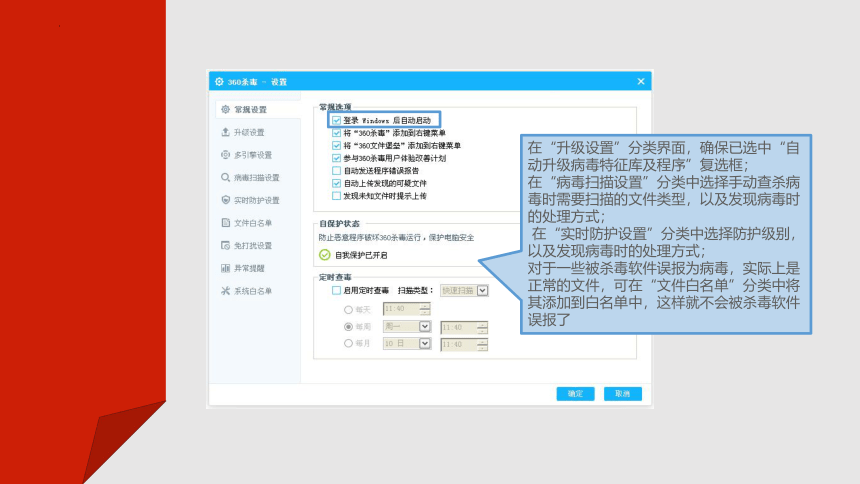
Task: Click the 每月 time stepper arrows
Action: [x=482, y=345]
